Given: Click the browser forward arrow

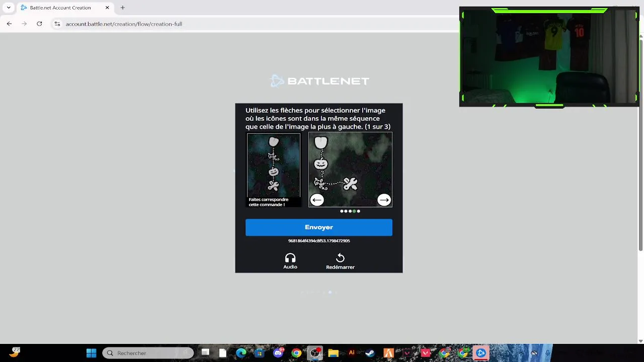Looking at the screenshot, I should [x=24, y=24].
